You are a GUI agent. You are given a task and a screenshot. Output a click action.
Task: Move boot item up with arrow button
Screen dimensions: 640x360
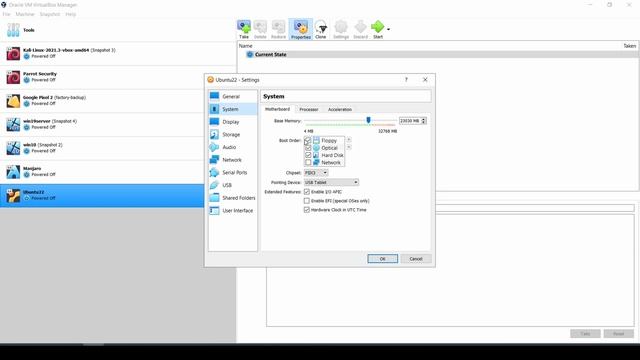coord(349,140)
